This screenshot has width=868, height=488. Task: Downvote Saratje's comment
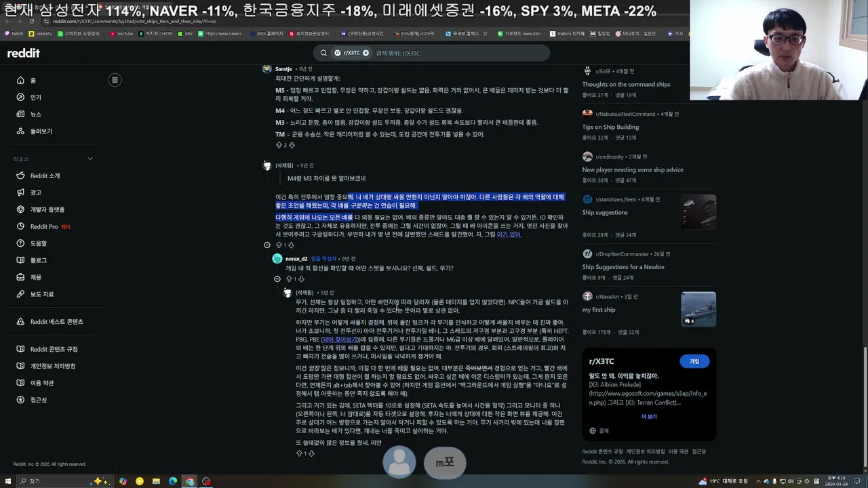tap(292, 145)
